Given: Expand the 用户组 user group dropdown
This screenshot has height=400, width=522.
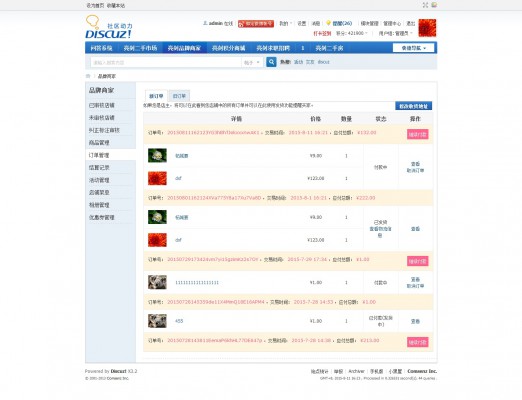Looking at the screenshot, I should (x=395, y=33).
